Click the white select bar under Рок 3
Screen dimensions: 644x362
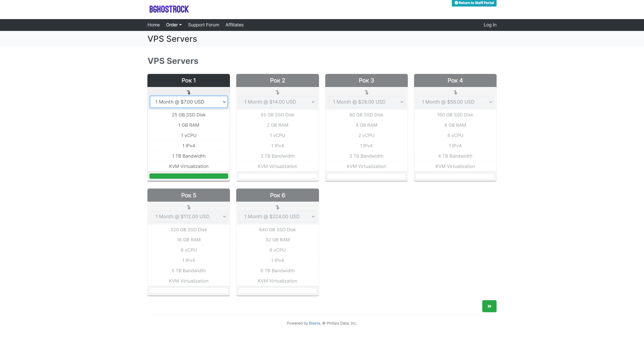tap(367, 176)
